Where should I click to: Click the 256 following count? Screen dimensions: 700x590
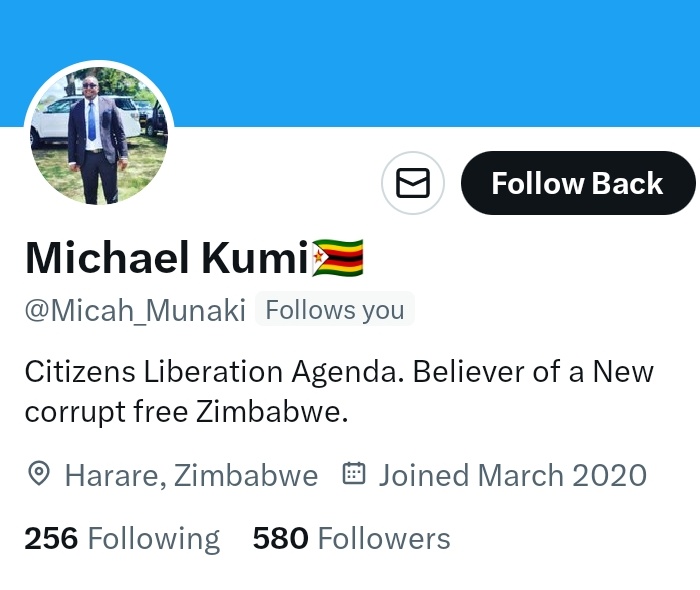coord(51,538)
